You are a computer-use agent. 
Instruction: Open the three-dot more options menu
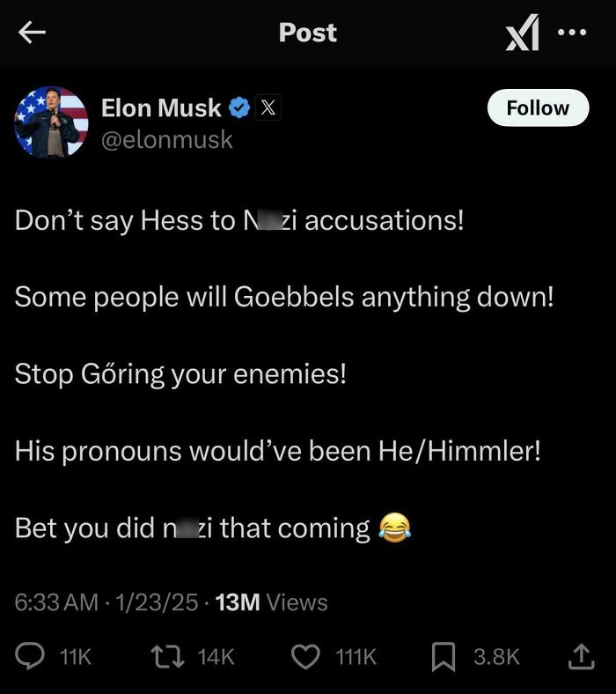pyautogui.click(x=571, y=33)
